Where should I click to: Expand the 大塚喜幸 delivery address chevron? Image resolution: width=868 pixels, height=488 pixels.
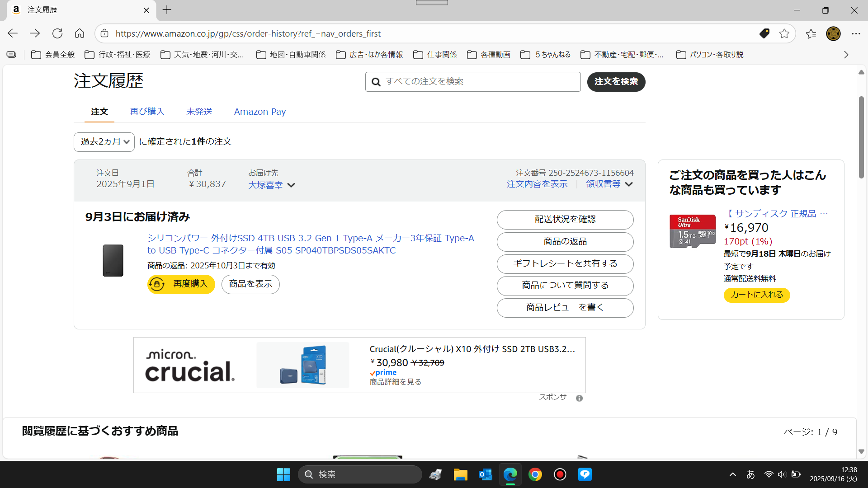click(x=291, y=185)
